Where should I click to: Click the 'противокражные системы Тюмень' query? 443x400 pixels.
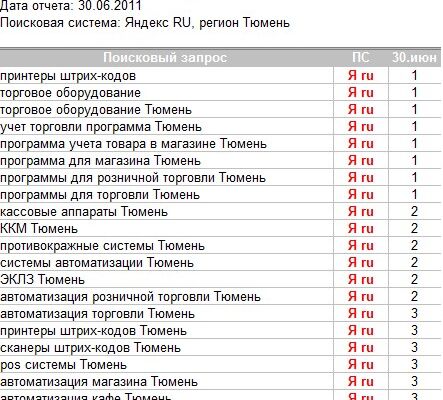pyautogui.click(x=102, y=246)
